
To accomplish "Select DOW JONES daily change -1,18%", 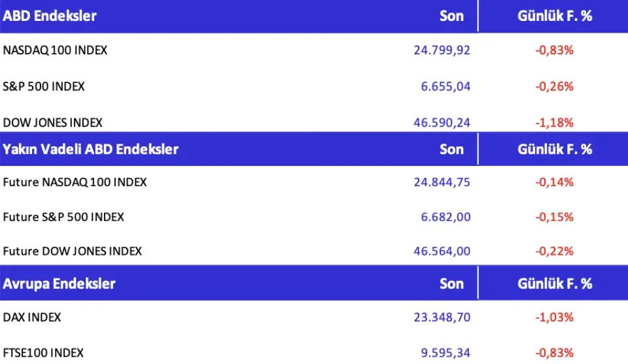I will click(x=554, y=122).
